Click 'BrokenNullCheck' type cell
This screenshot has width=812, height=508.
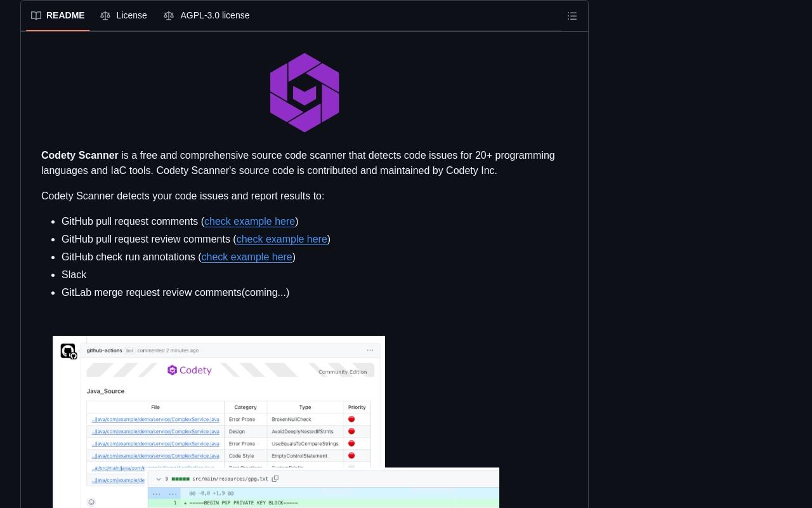(291, 419)
